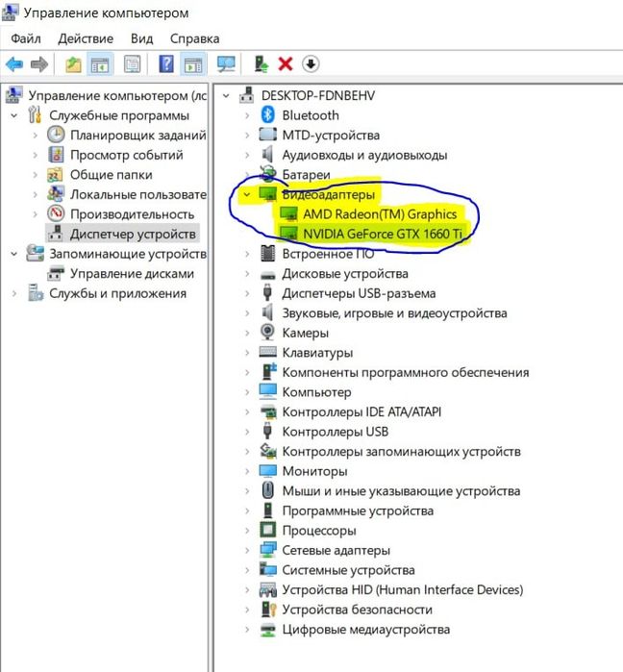Expand the Дисковые устройства category
The width and height of the screenshot is (623, 672).
(x=247, y=273)
